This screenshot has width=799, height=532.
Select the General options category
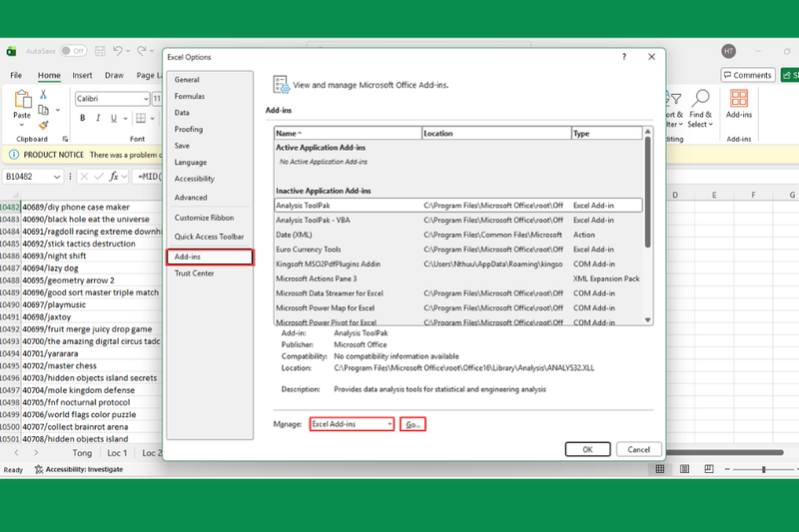[210, 80]
